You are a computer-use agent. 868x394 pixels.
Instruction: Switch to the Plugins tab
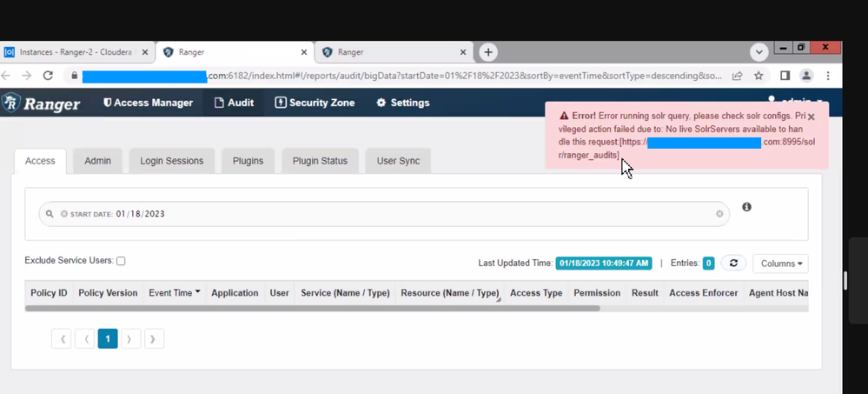point(248,161)
